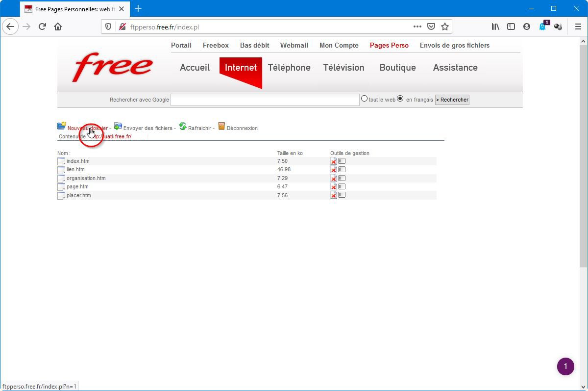Viewport: 588px width, 391px height.
Task: Open the page actions three-dots menu
Action: [x=417, y=27]
